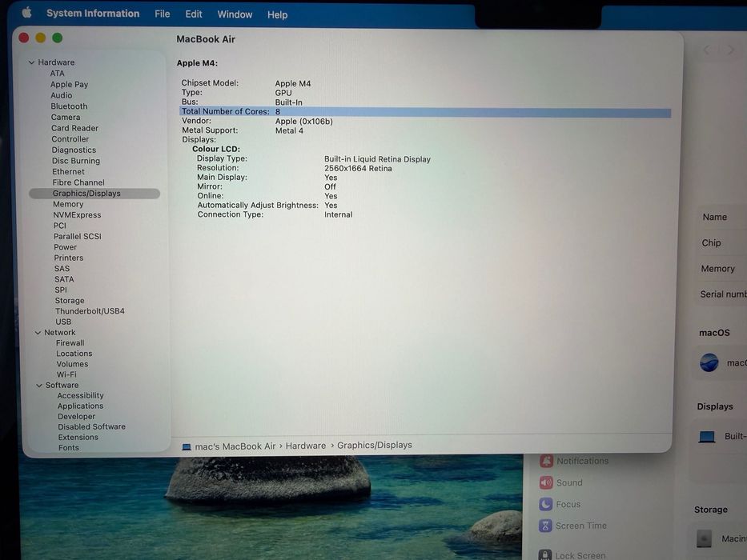Click the Chipset Model value Apple M4
Image resolution: width=747 pixels, height=560 pixels.
(x=292, y=83)
